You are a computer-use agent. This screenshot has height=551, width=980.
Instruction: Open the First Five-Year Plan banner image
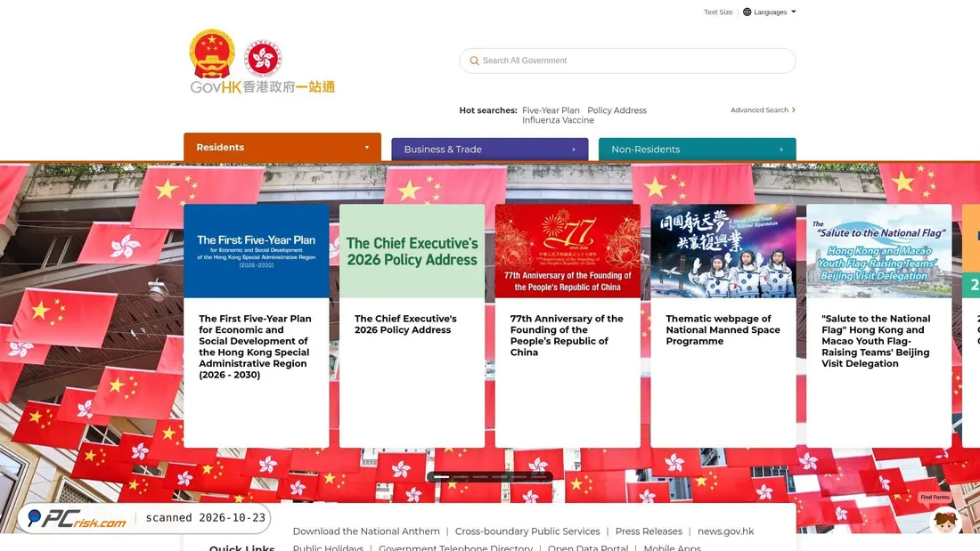click(257, 251)
